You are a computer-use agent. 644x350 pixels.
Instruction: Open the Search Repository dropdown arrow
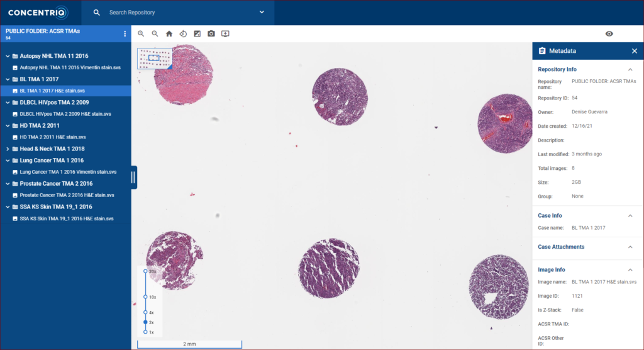coord(262,12)
